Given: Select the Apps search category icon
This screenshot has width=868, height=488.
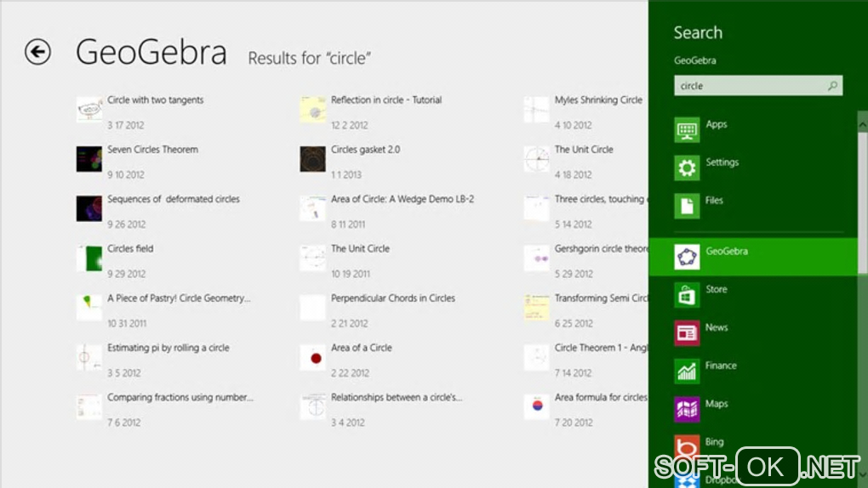Looking at the screenshot, I should [x=687, y=130].
